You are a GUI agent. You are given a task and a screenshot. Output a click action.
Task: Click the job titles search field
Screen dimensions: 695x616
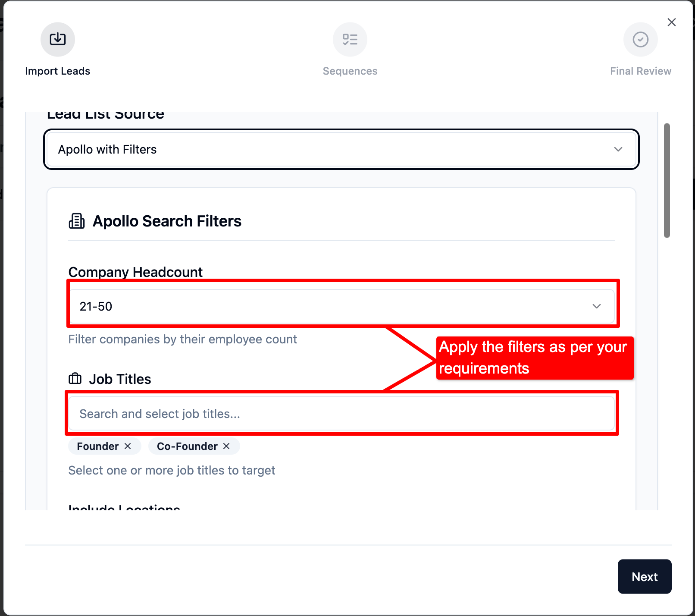click(341, 414)
